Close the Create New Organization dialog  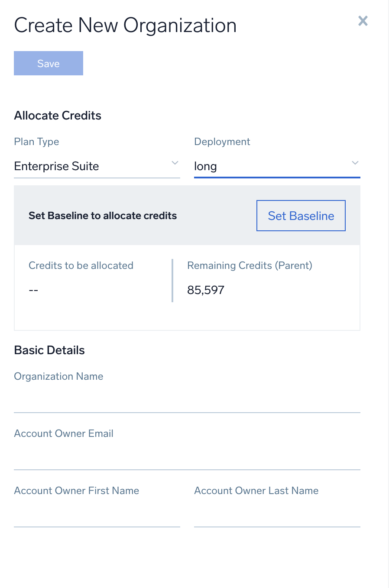tap(363, 21)
